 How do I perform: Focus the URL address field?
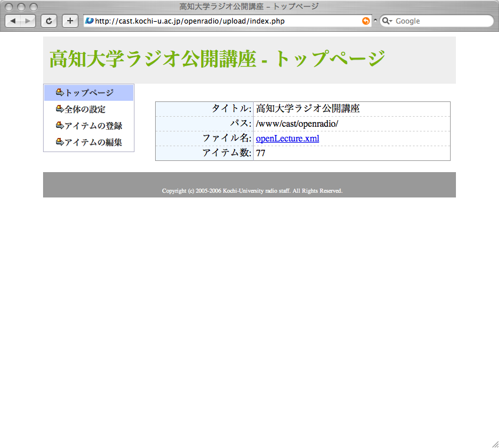coord(228,21)
